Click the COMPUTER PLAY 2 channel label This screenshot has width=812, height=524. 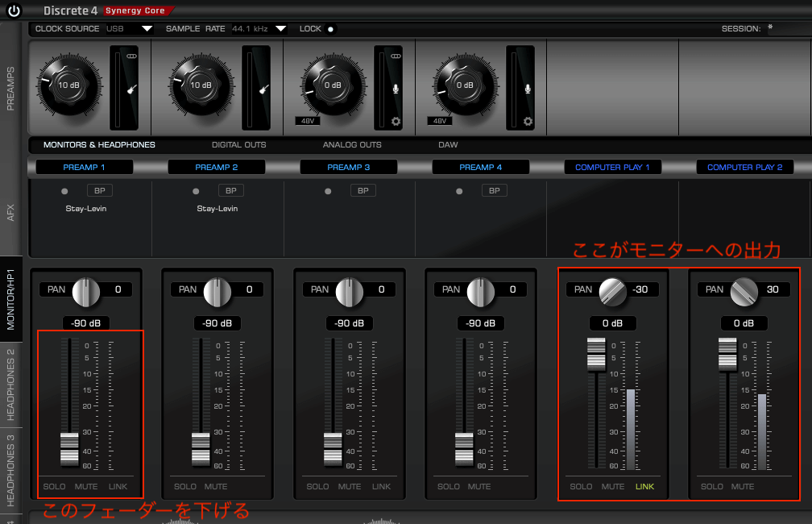click(x=744, y=167)
